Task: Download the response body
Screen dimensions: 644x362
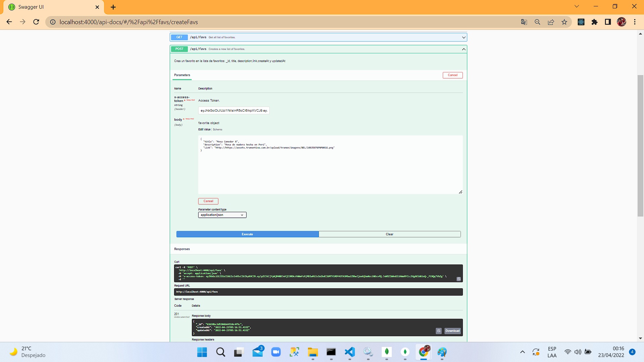Action: pyautogui.click(x=452, y=331)
